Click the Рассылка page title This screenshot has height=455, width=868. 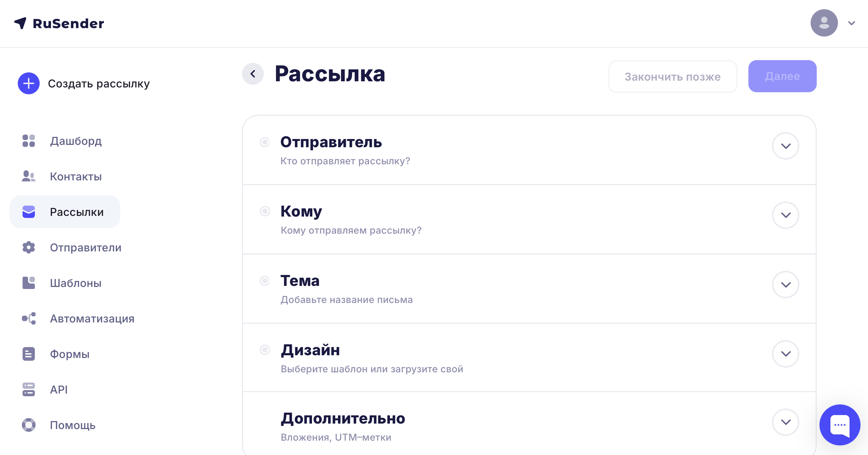(x=330, y=74)
